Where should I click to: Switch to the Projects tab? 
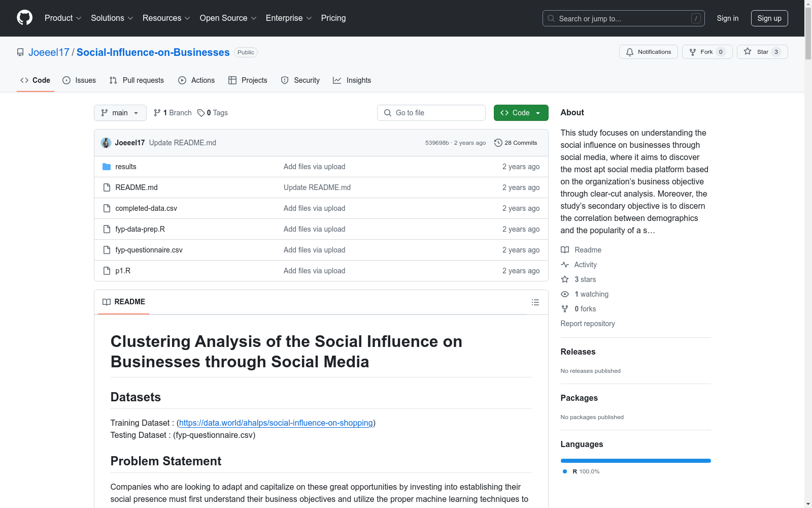coord(248,80)
